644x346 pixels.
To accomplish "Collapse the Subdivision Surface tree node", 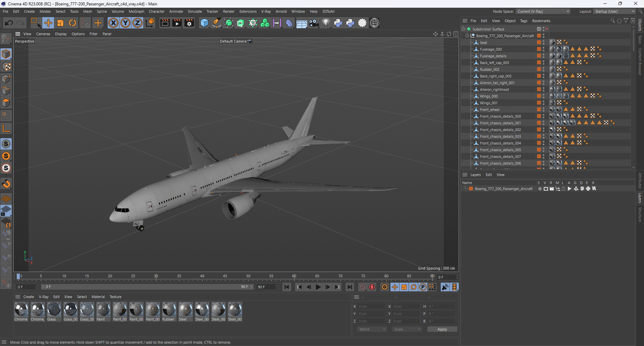I will point(464,29).
